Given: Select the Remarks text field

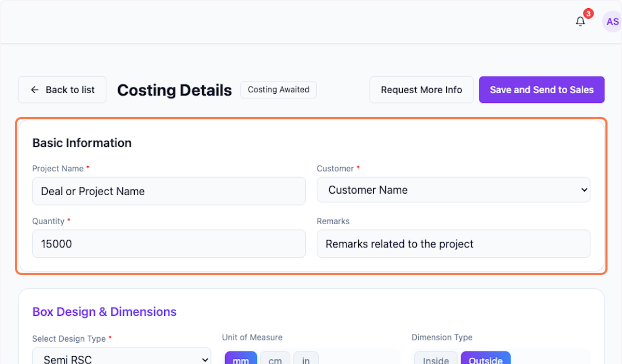Looking at the screenshot, I should (453, 244).
